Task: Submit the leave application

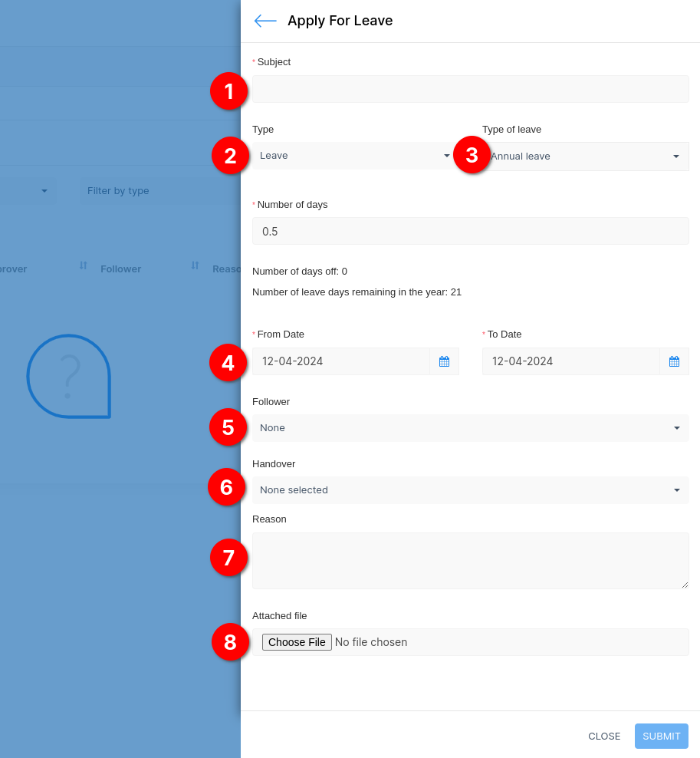Action: [661, 736]
